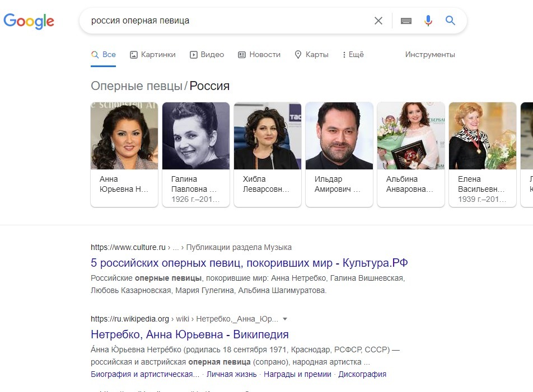Open Культура.РФ article about 5 opera singers
Image resolution: width=533 pixels, height=392 pixels.
click(249, 263)
